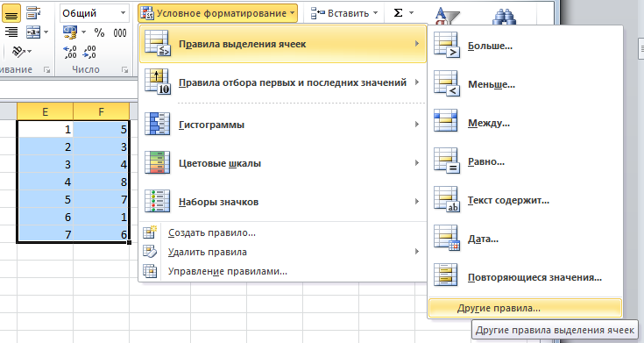The image size is (644, 343).
Task: Apply thousands separator 000 format
Action: click(120, 33)
